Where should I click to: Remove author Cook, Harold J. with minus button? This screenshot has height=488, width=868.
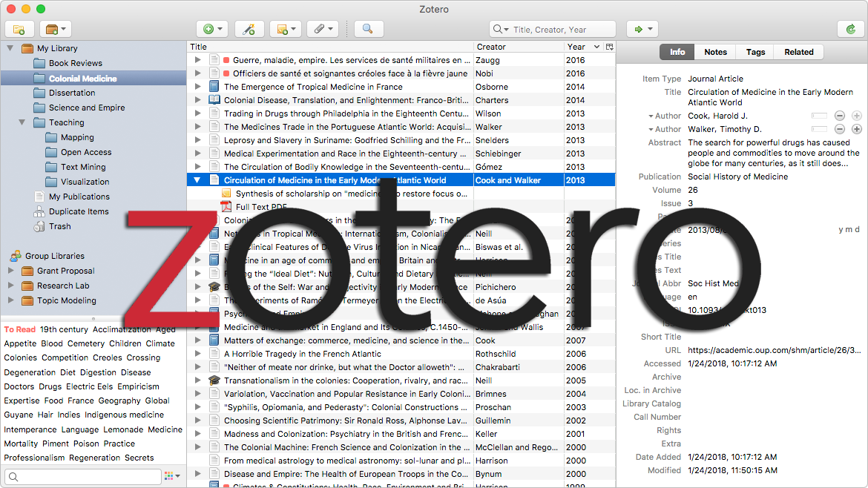[840, 116]
